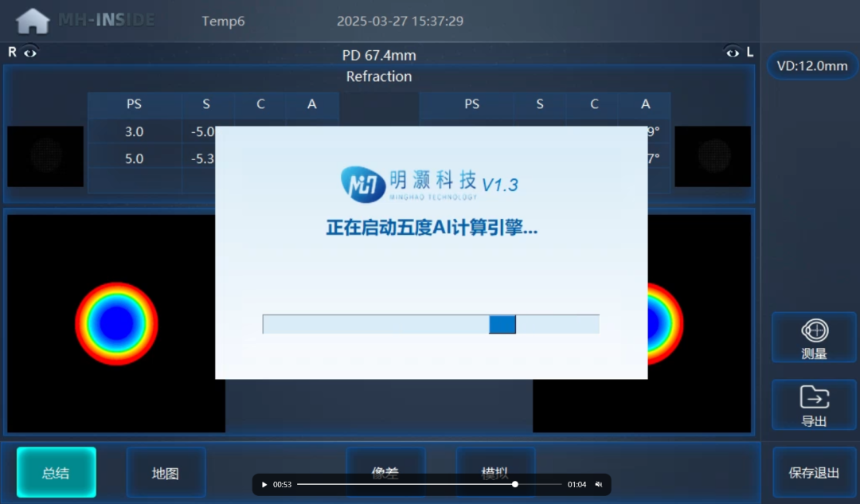Switch to the 地图 map tab
This screenshot has height=504, width=860.
click(x=166, y=472)
